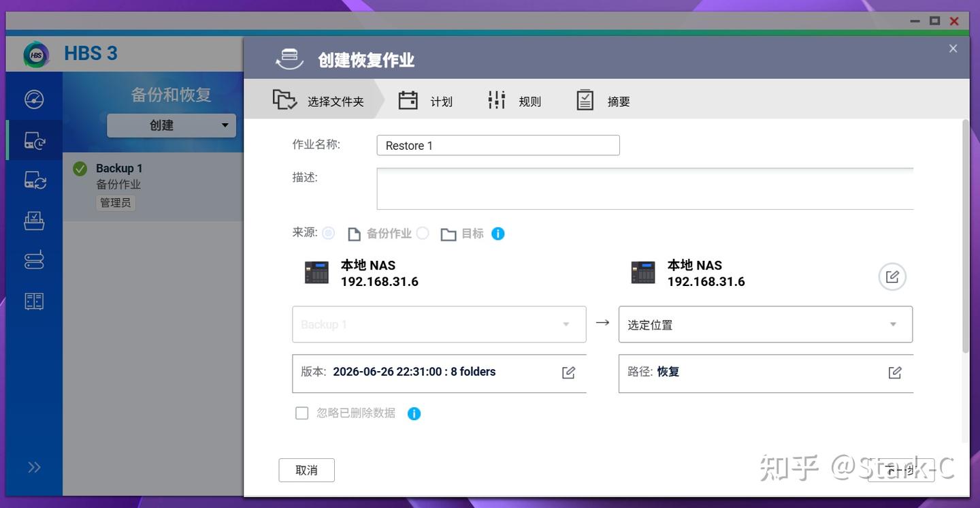Image resolution: width=980 pixels, height=508 pixels.
Task: Click the info icon beside ignore deleted data
Action: (x=414, y=413)
